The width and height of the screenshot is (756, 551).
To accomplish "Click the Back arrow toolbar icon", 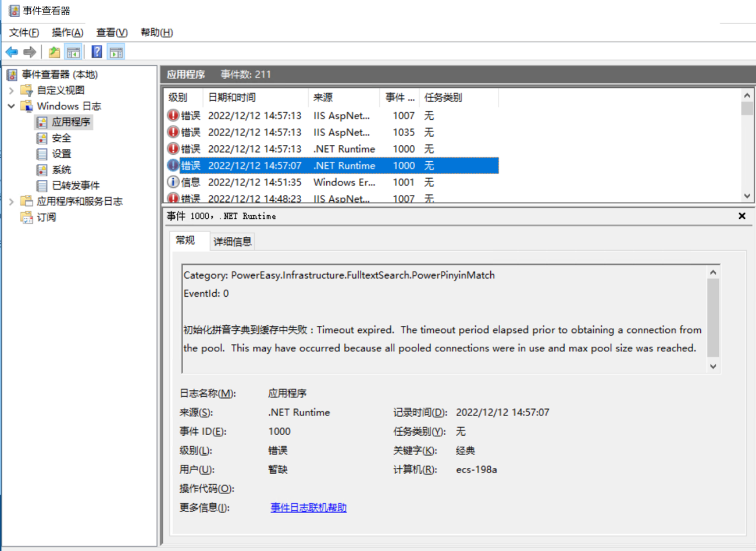I will (x=12, y=52).
